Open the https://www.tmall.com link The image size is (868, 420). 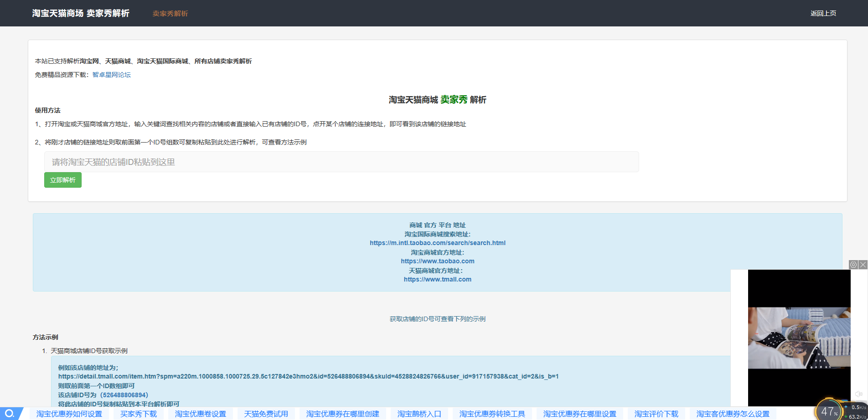[x=438, y=279]
